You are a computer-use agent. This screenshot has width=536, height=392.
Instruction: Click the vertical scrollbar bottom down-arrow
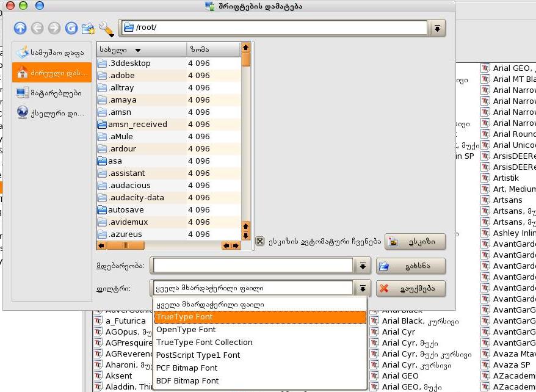coord(246,236)
